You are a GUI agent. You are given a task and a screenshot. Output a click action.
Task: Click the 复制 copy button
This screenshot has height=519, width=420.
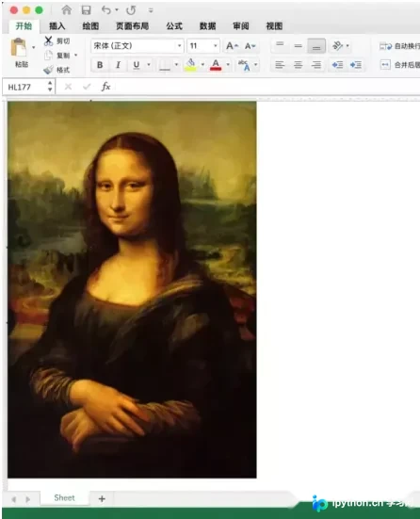(57, 56)
